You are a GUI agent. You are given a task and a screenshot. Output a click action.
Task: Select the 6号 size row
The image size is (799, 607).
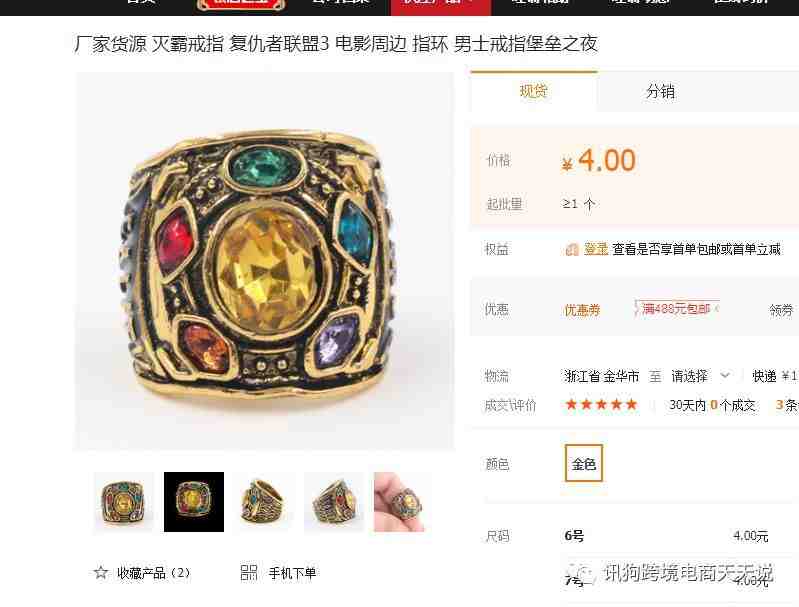[x=678, y=536]
